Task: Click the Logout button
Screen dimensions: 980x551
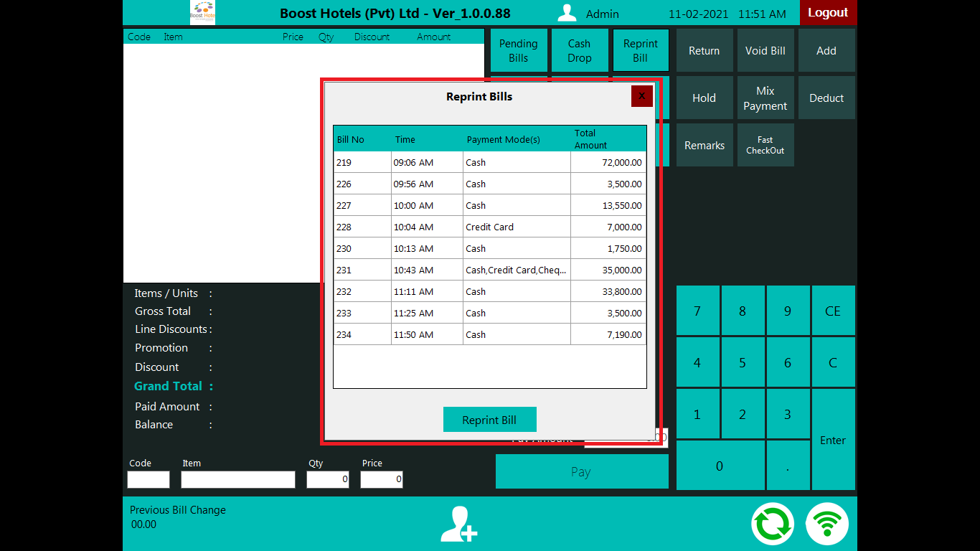Action: point(828,13)
